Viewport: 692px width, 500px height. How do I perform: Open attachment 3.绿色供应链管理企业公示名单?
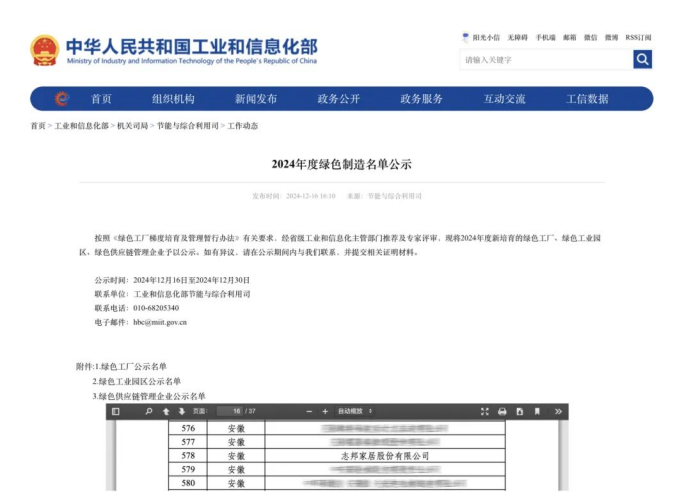[149, 396]
